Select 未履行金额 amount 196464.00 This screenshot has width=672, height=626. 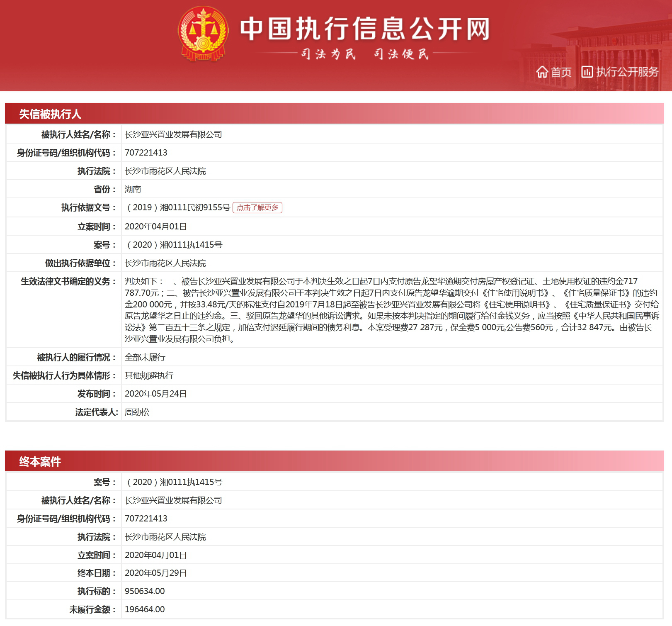tap(145, 609)
